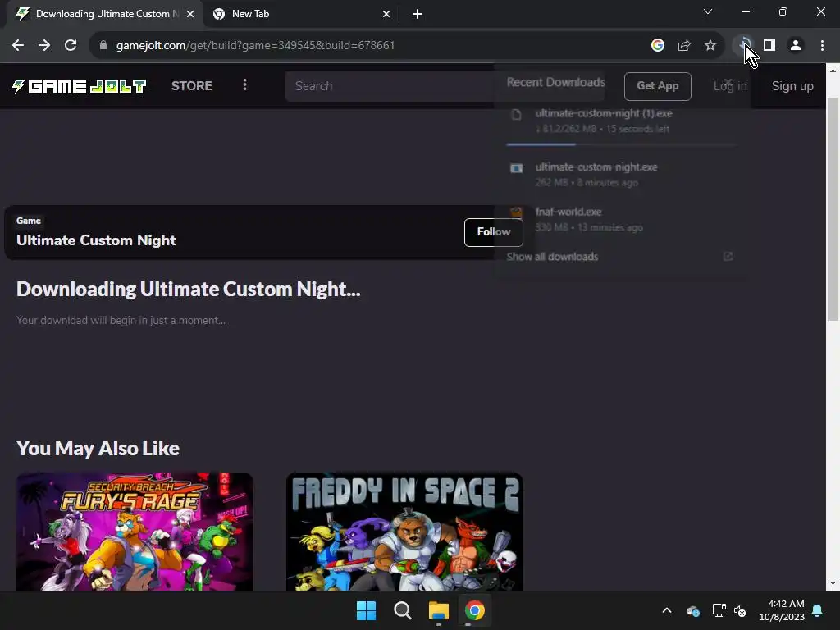Click the Sign up link
Image resolution: width=840 pixels, height=630 pixels.
point(792,86)
